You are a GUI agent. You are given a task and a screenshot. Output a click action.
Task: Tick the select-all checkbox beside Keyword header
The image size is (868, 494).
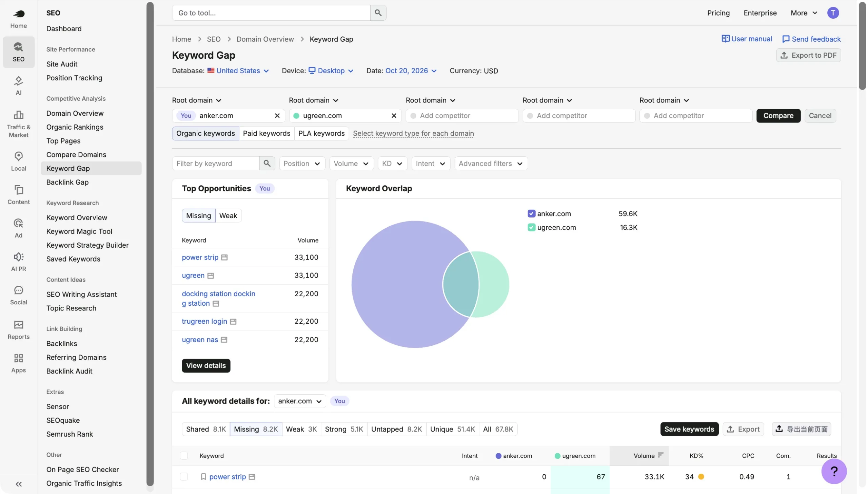(184, 456)
